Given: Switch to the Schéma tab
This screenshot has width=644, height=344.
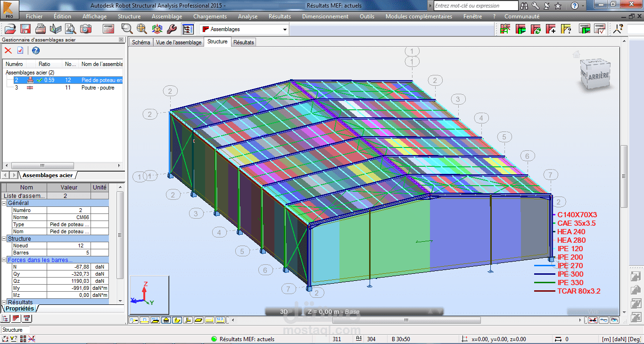Looking at the screenshot, I should (141, 42).
